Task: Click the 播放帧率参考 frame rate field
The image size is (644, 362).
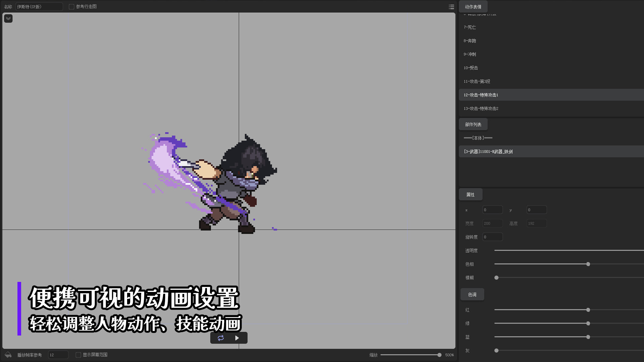Action: [x=58, y=355]
